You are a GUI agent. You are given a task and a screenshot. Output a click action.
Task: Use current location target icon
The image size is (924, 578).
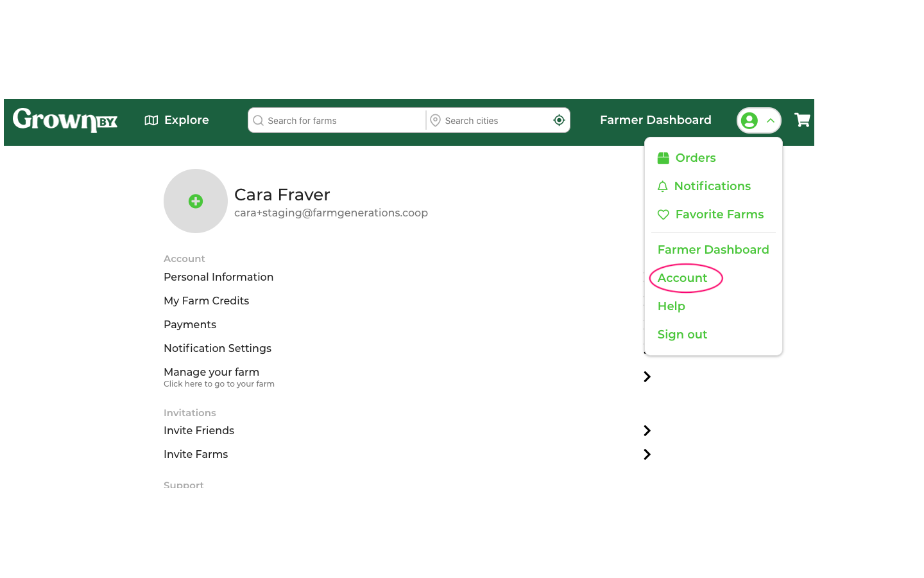coord(559,120)
